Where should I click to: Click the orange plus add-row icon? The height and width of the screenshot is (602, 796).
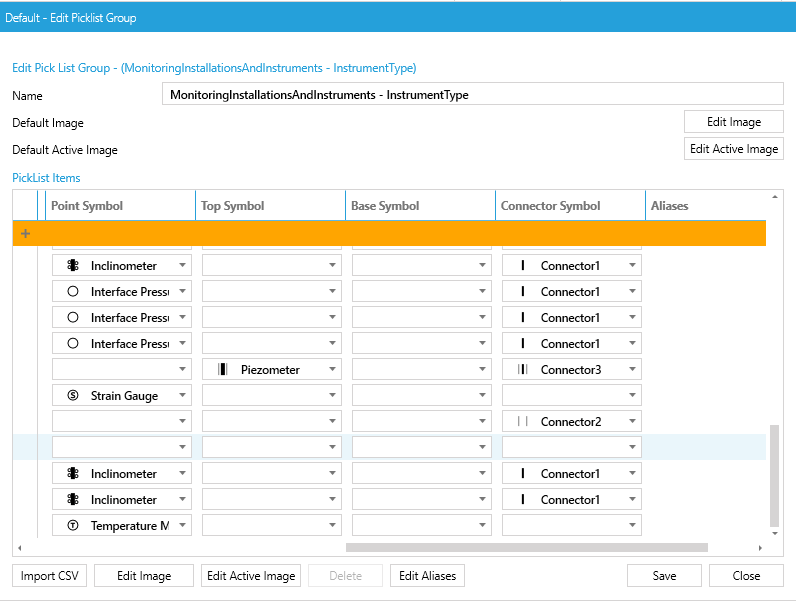point(25,233)
